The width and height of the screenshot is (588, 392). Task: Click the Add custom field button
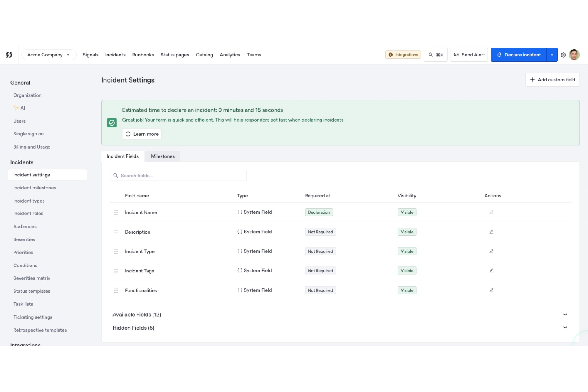[x=552, y=80]
